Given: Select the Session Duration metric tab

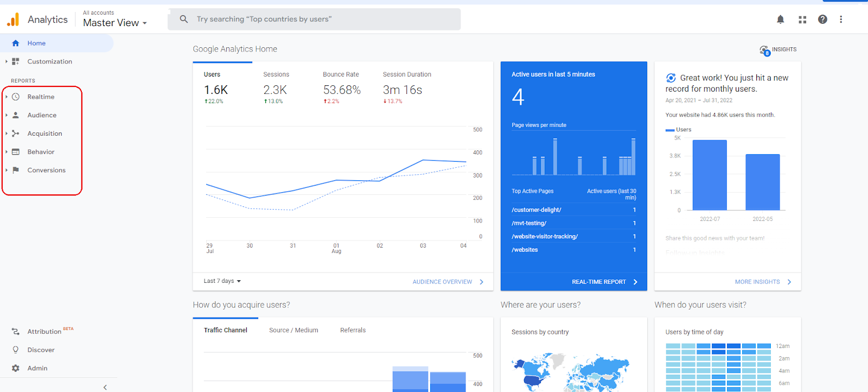Looking at the screenshot, I should [x=407, y=87].
